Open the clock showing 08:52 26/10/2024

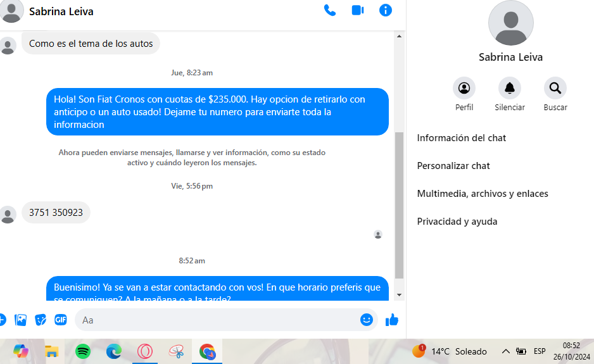[x=571, y=351]
